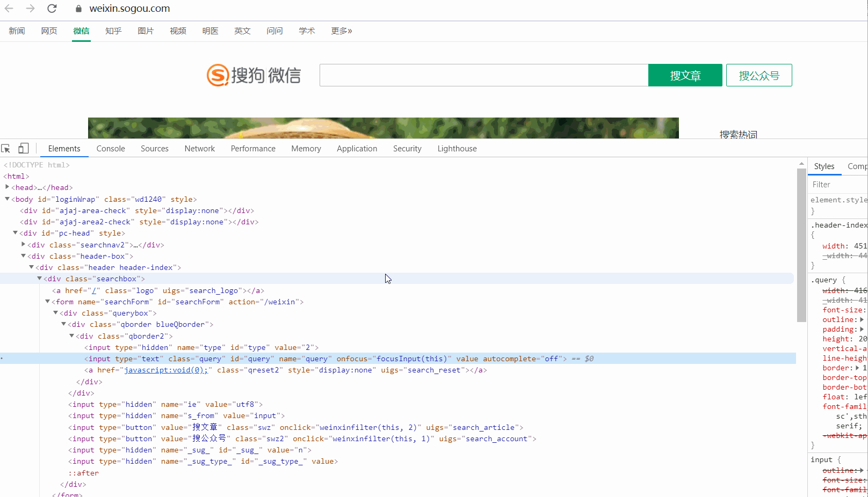The width and height of the screenshot is (868, 497).
Task: Go back using browser back arrow
Action: [9, 9]
